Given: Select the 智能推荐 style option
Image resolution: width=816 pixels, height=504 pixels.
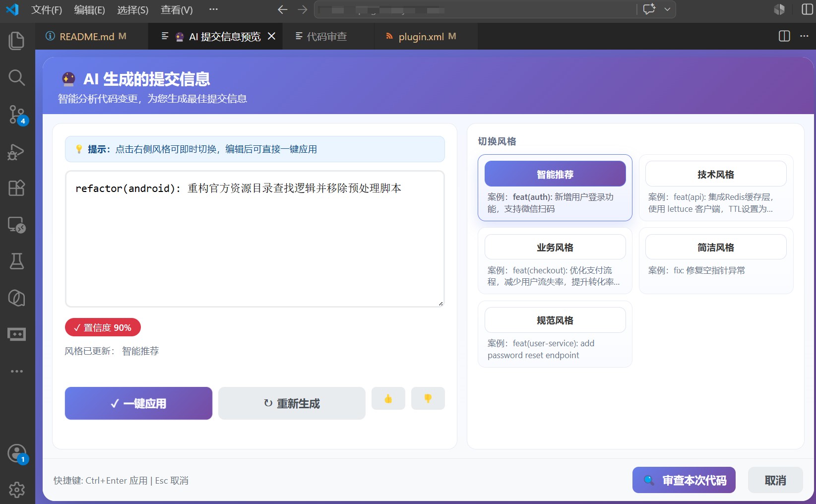Looking at the screenshot, I should [x=555, y=174].
